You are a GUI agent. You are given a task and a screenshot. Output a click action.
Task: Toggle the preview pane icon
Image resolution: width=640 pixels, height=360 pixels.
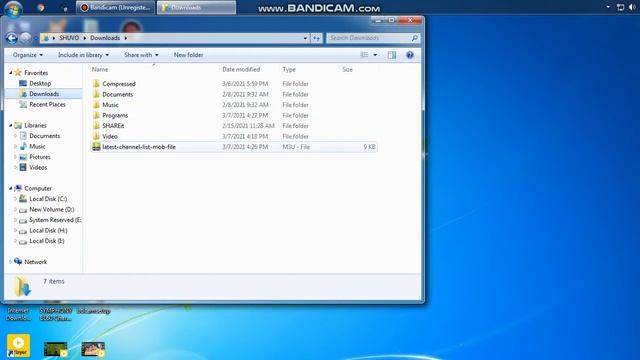tap(392, 55)
